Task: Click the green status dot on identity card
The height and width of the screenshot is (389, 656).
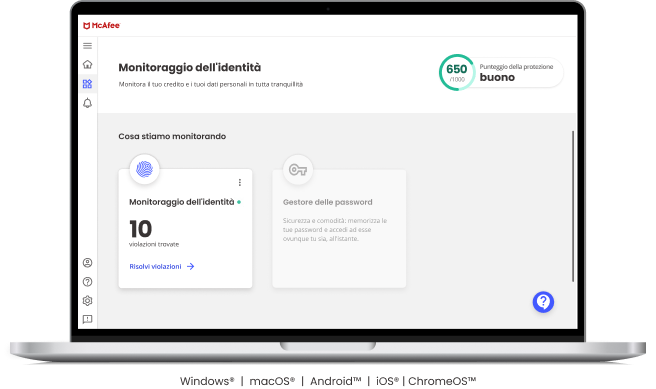Action: 239,202
